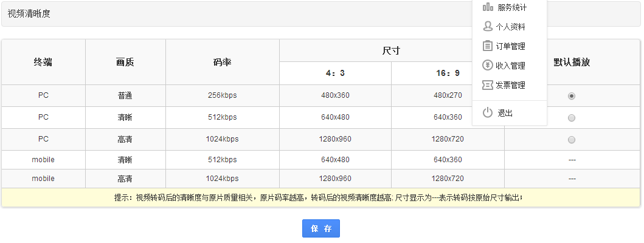The height and width of the screenshot is (243, 644).
Task: Click the ticket icon beside 发票管理
Action: coord(488,85)
